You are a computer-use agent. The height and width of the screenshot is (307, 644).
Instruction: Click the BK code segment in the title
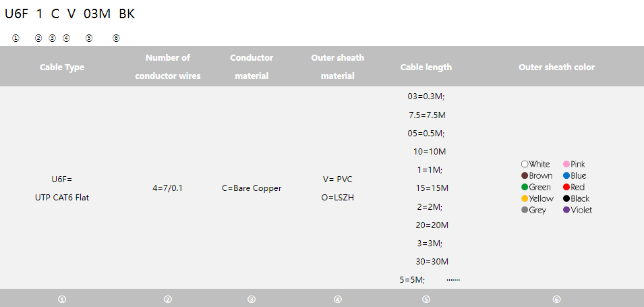[x=127, y=13]
